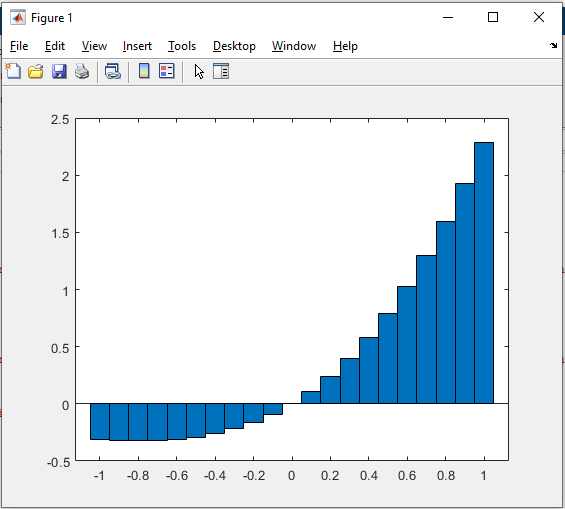Screen dimensions: 565x509
Task: Insert a legend via the toolbar icon
Action: tap(166, 71)
